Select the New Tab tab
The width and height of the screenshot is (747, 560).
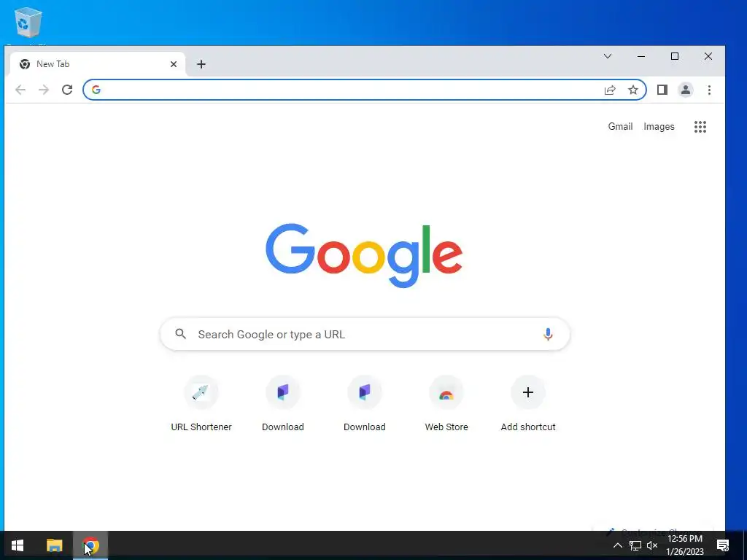(98, 64)
